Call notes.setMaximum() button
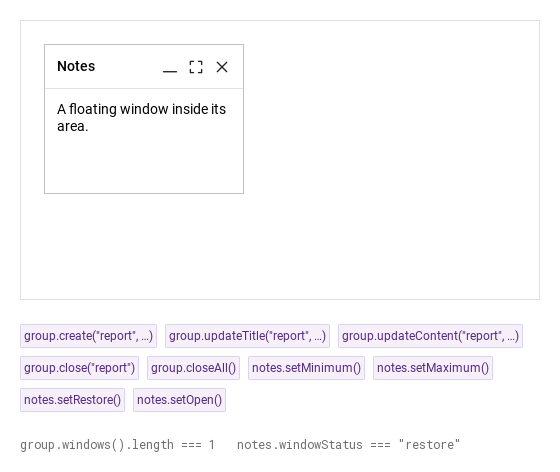Screen dimensions: 560x472 tap(433, 368)
